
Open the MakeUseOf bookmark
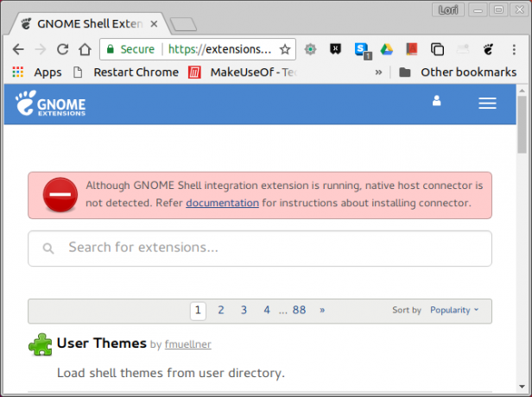pyautogui.click(x=243, y=72)
